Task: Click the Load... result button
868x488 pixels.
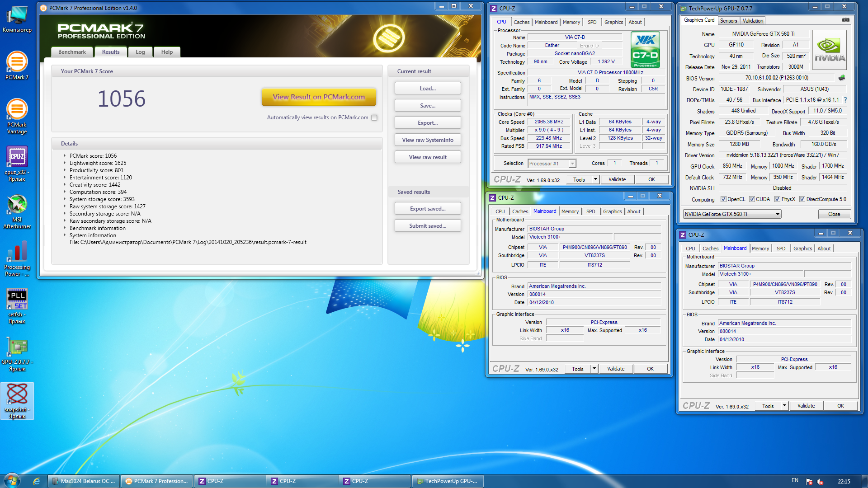Action: coord(428,89)
